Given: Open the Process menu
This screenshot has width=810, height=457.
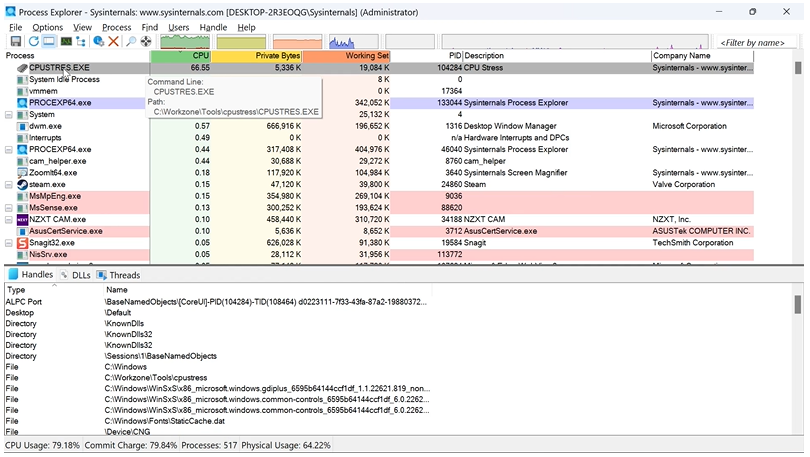Looking at the screenshot, I should 116,27.
